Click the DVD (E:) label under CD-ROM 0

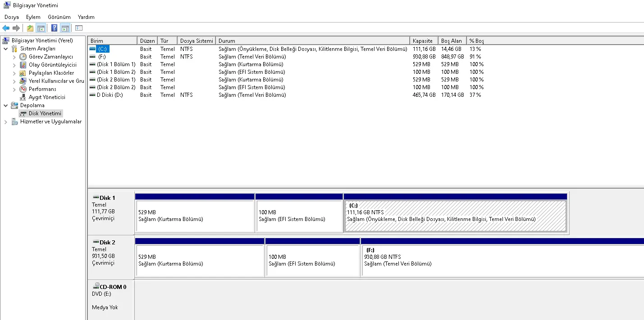click(x=102, y=294)
